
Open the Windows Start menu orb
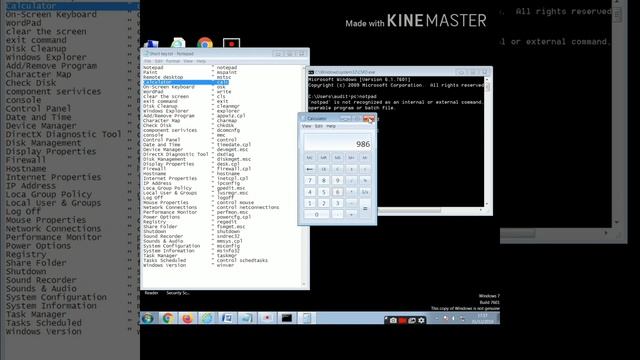pos(147,318)
